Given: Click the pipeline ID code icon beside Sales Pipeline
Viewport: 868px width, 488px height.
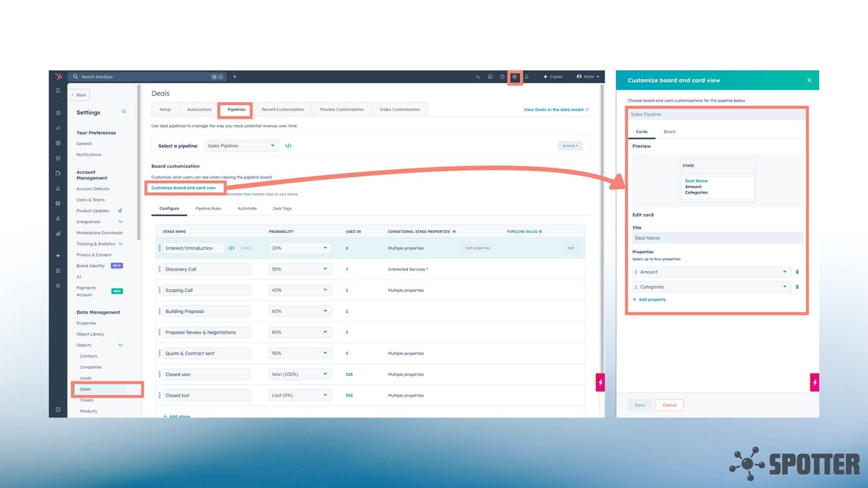Looking at the screenshot, I should [288, 146].
